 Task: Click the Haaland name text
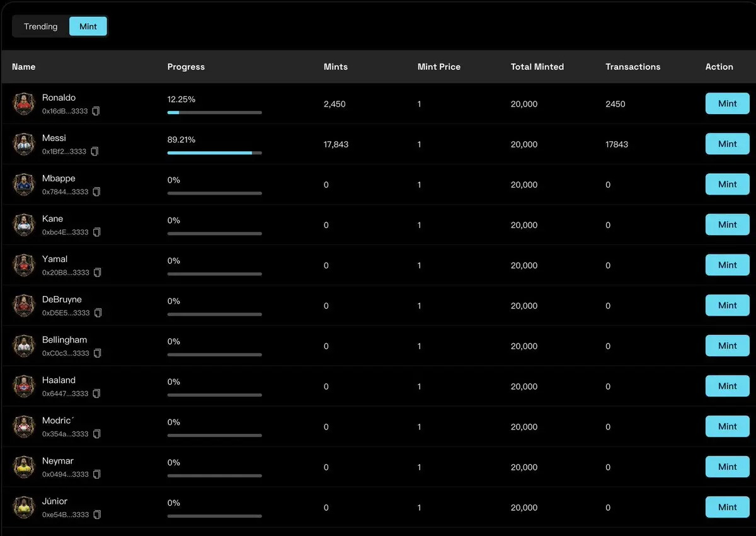click(x=59, y=380)
